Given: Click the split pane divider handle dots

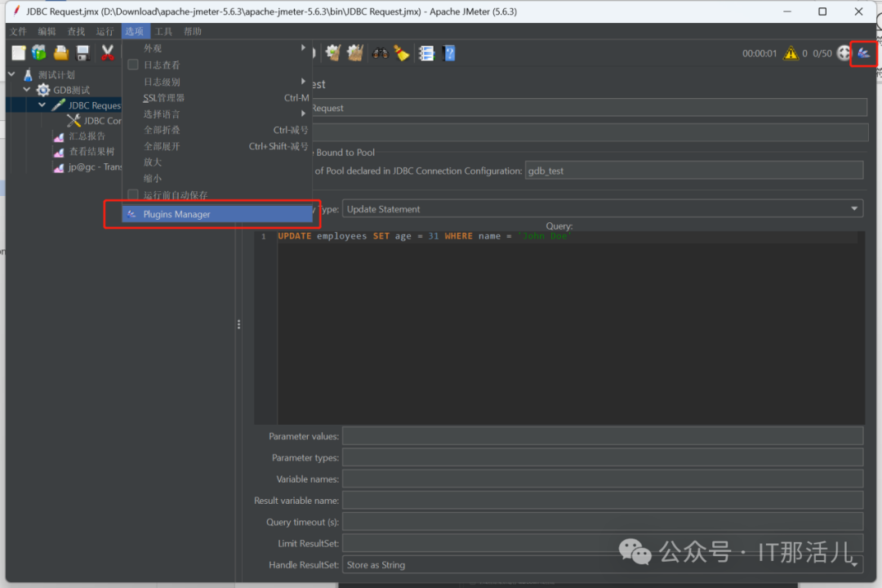Looking at the screenshot, I should 238,324.
